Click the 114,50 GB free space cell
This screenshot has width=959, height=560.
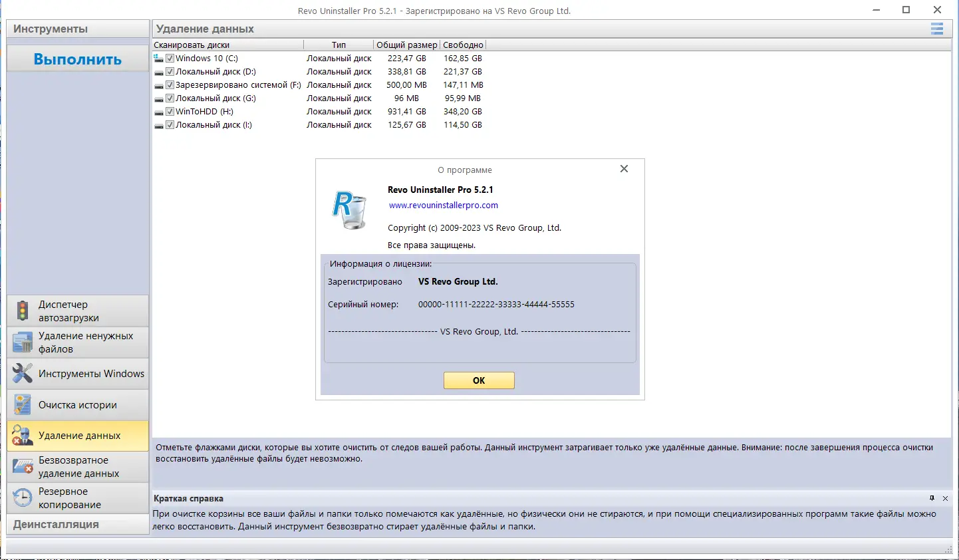[463, 125]
